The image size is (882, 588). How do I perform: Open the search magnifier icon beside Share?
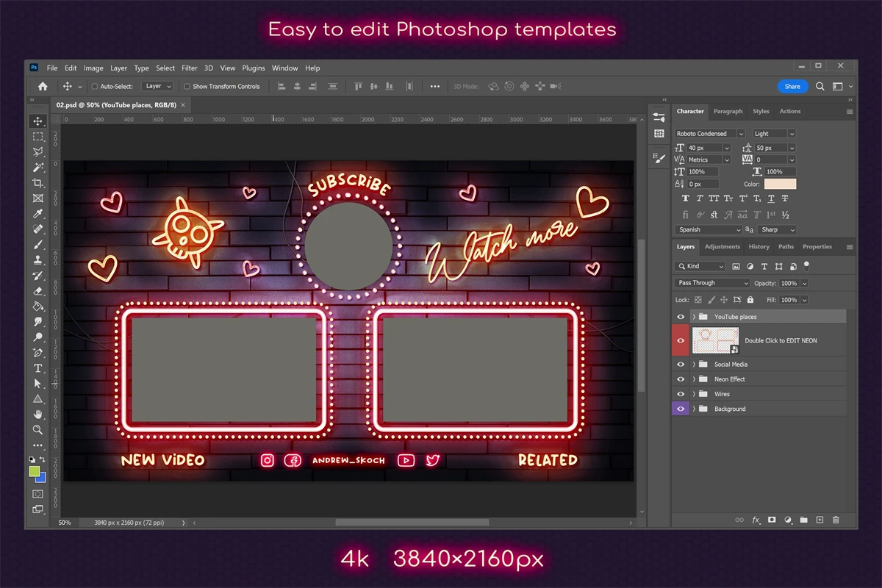(820, 87)
